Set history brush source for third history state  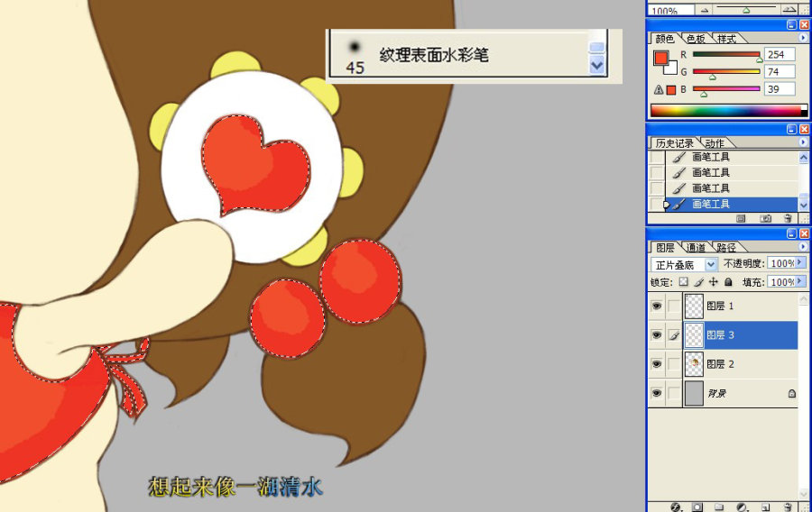(x=656, y=187)
